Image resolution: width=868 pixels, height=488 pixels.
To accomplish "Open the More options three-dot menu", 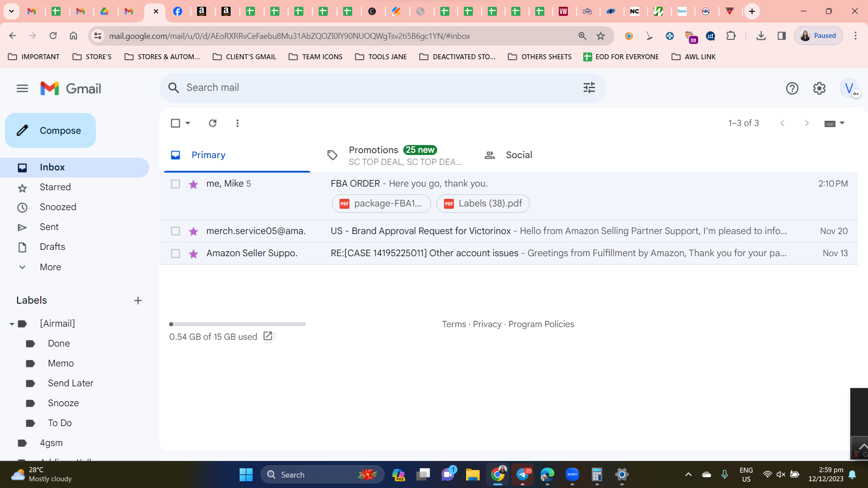I will coord(237,123).
